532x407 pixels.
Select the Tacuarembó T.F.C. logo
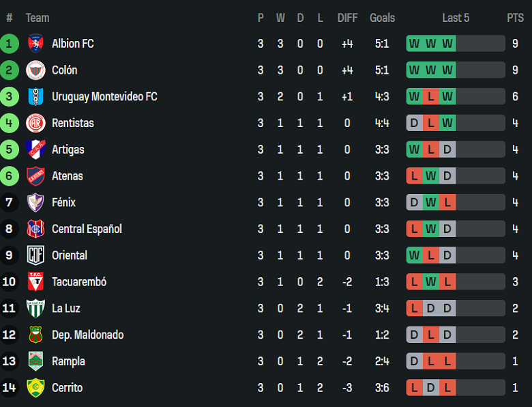35,281
